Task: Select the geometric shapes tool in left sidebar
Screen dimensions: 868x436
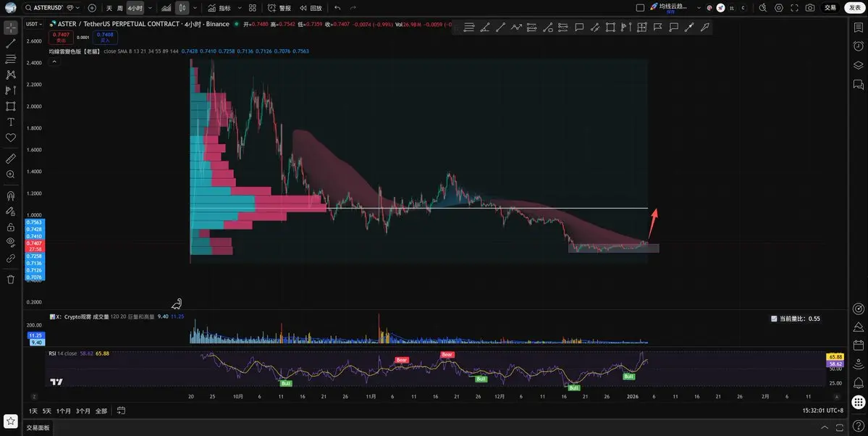Action: tap(11, 106)
